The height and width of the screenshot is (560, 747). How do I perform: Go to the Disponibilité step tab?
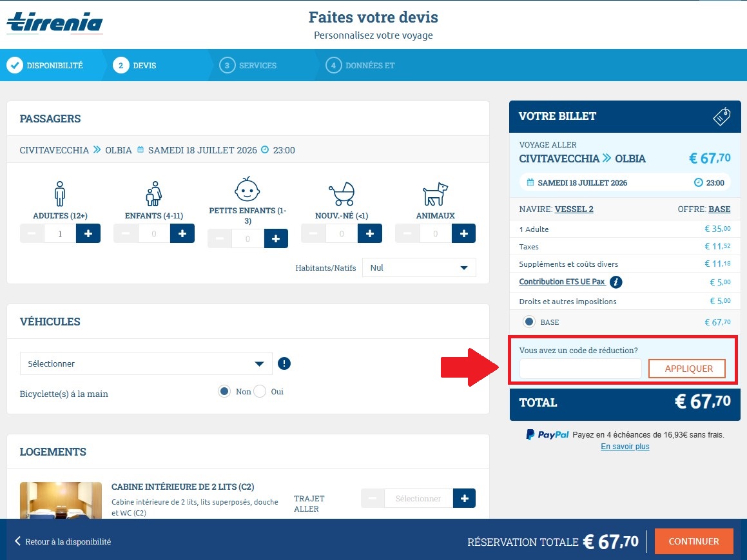45,65
